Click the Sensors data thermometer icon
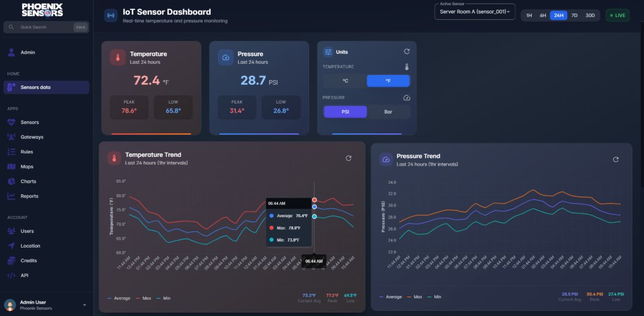Image resolution: width=644 pixels, height=316 pixels. [12, 87]
